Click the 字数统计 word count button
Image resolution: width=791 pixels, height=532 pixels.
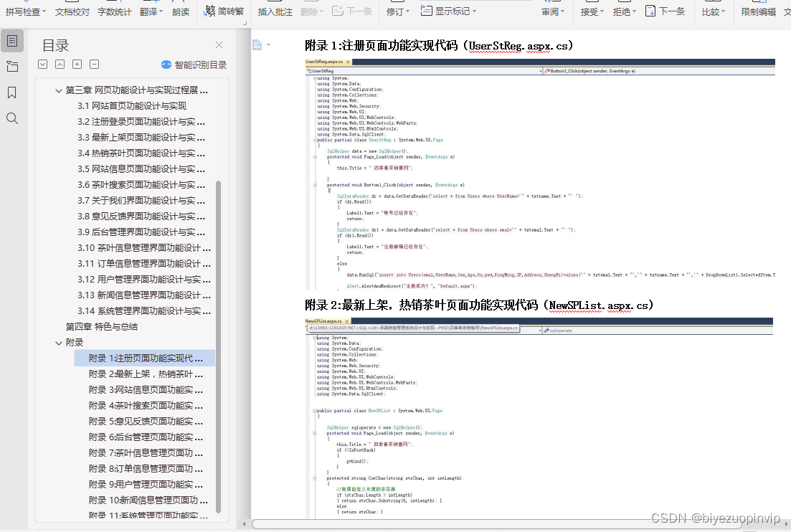(114, 11)
